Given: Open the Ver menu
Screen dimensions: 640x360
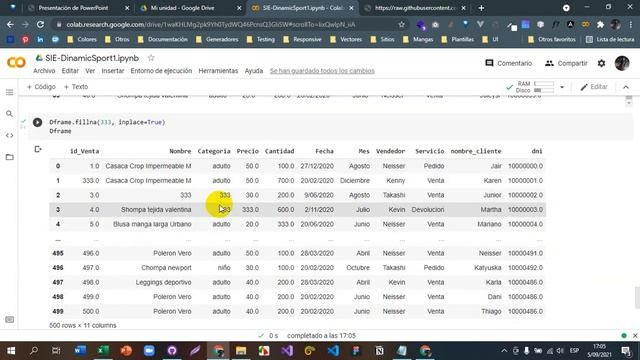Looking at the screenshot, I should [x=90, y=71].
